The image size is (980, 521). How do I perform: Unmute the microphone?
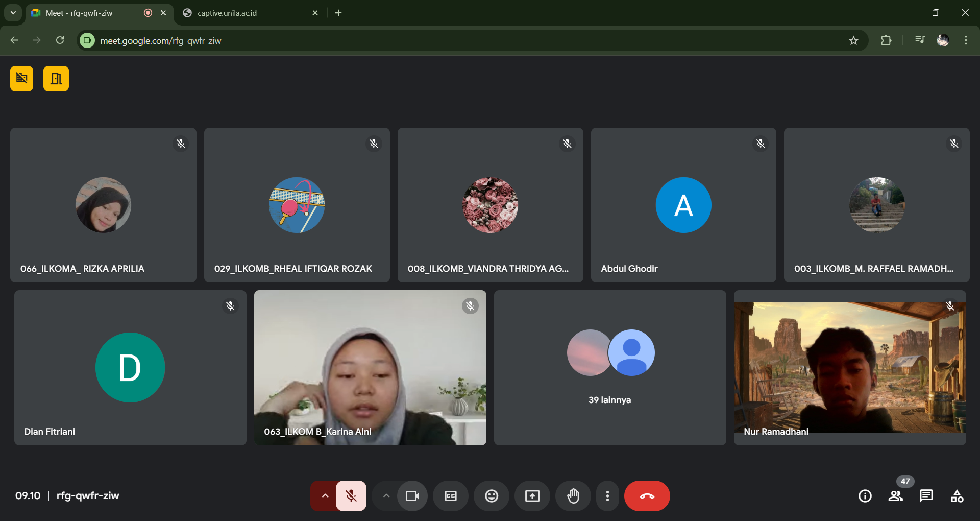click(351, 496)
